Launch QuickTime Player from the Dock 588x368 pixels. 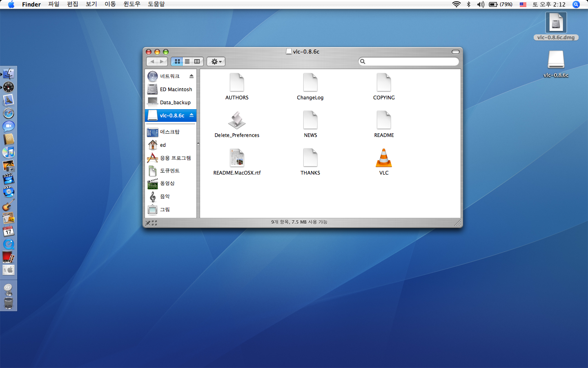tap(9, 244)
